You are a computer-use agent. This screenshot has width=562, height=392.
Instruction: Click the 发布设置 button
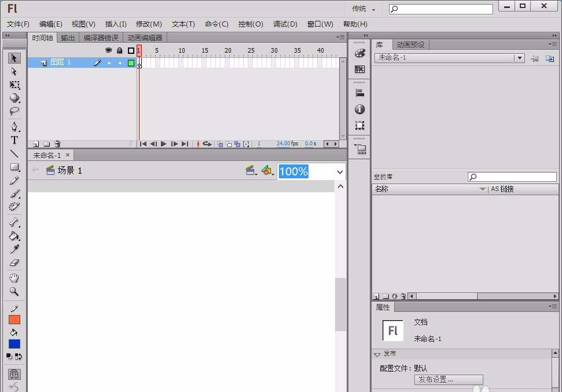coord(449,379)
